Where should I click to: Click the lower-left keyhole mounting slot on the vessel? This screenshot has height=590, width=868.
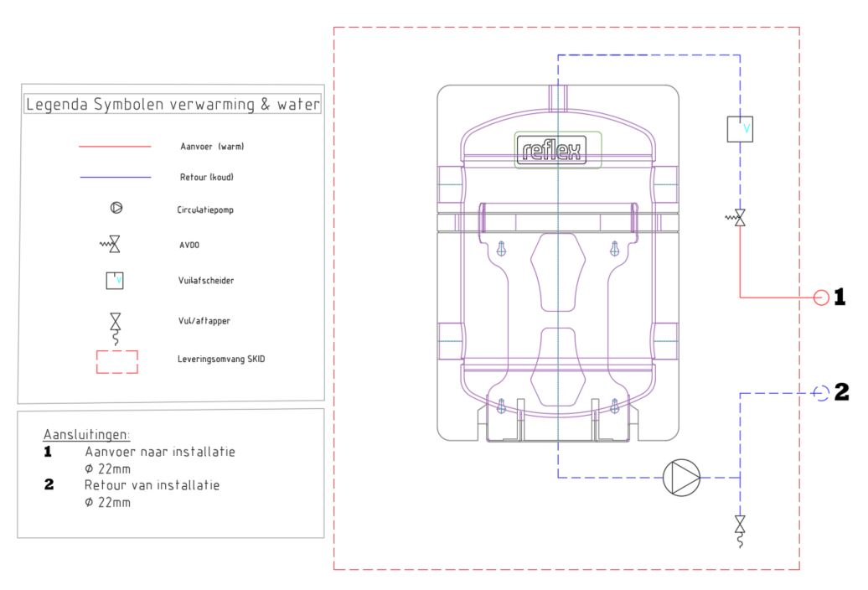point(502,406)
